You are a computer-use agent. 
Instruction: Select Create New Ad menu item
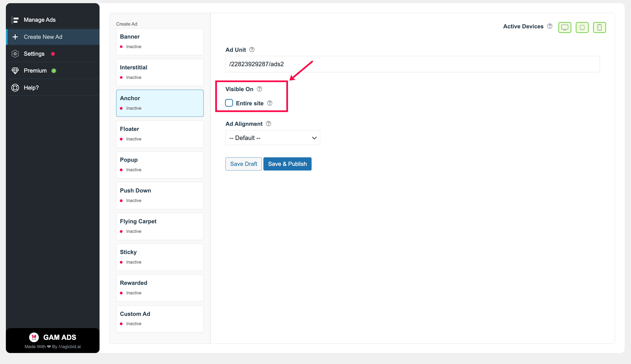click(x=53, y=37)
